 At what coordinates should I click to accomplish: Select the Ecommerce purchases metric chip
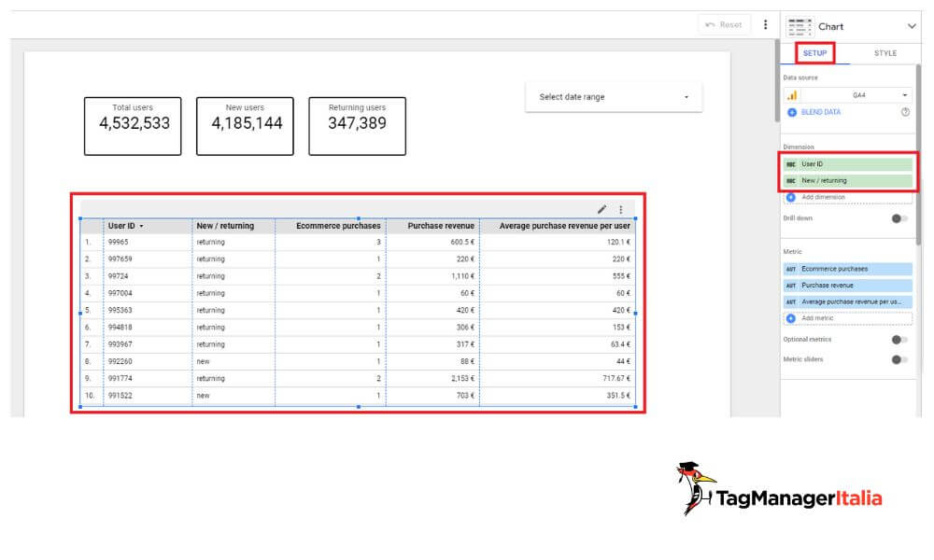point(848,269)
